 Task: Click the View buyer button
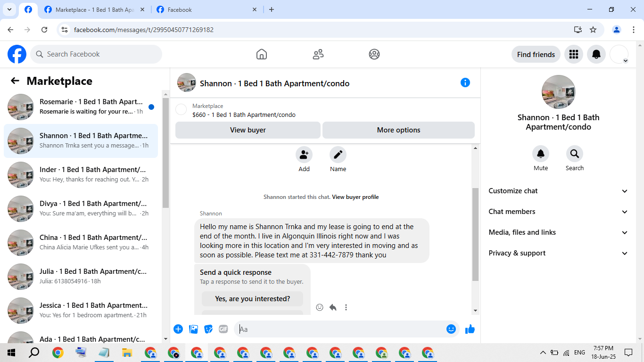coord(248,130)
